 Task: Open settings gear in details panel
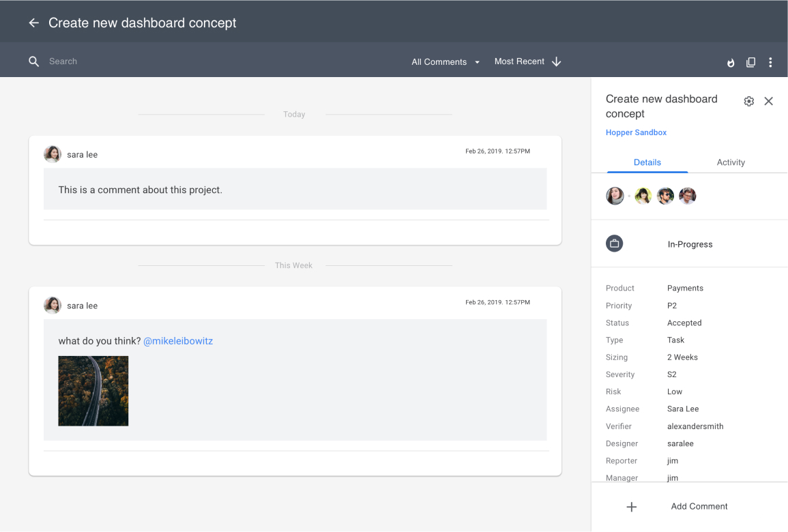[x=748, y=101]
